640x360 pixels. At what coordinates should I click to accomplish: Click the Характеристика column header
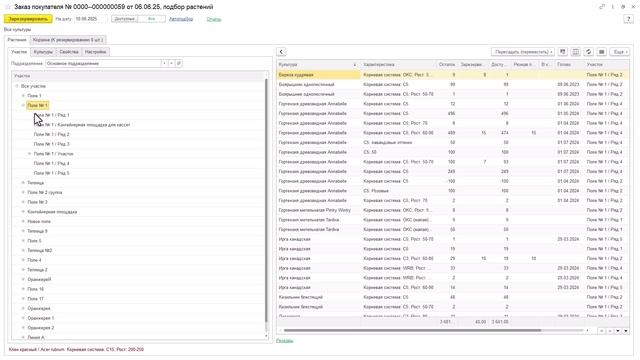pos(398,64)
